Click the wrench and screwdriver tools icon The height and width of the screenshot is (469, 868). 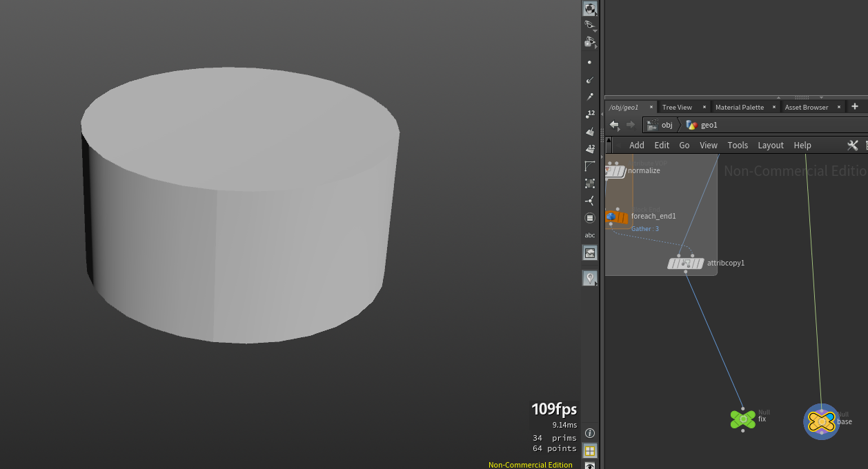coord(852,145)
